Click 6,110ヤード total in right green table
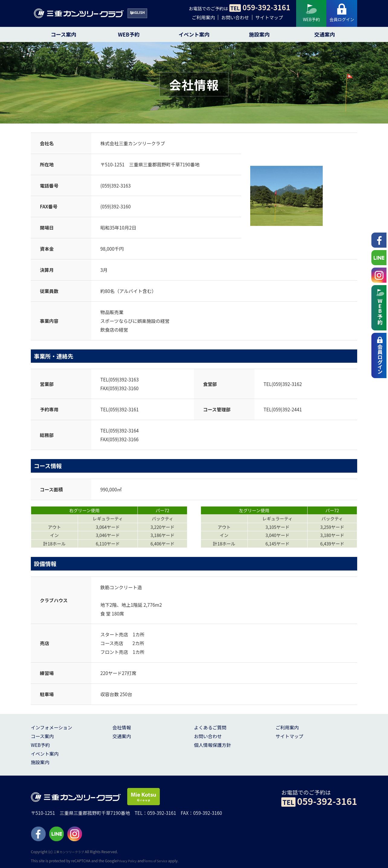Viewport: 388px width, 868px height. click(x=108, y=544)
